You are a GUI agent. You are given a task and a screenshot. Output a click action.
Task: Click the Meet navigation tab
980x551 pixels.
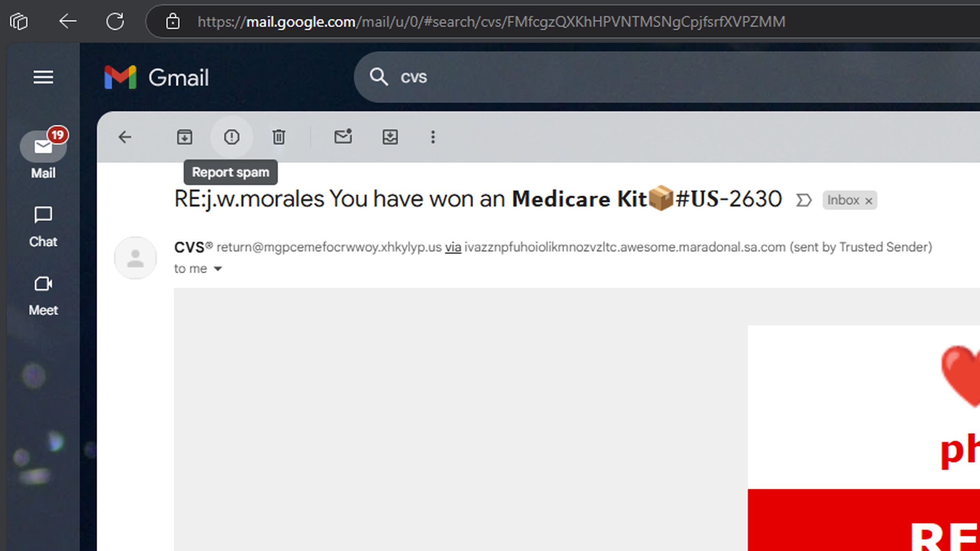coord(43,294)
